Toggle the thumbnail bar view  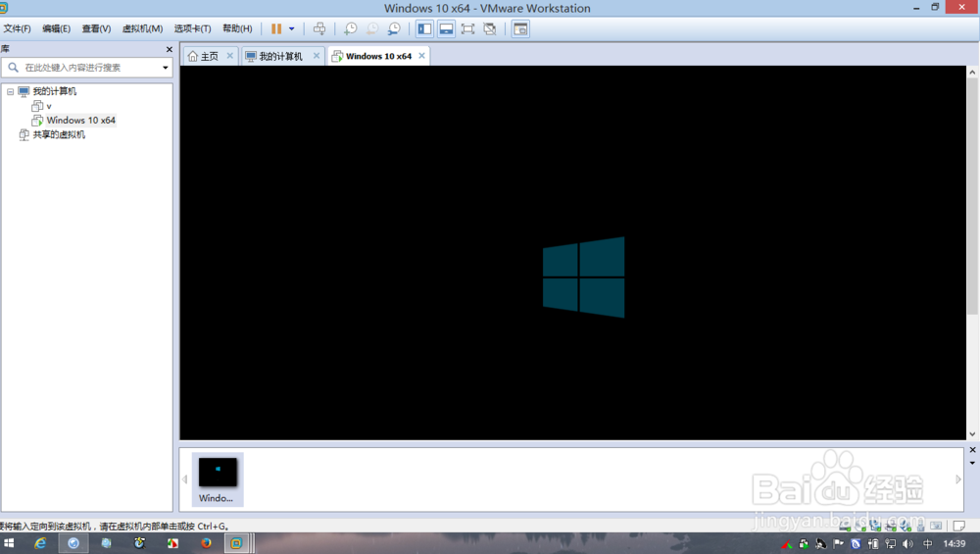pyautogui.click(x=446, y=28)
